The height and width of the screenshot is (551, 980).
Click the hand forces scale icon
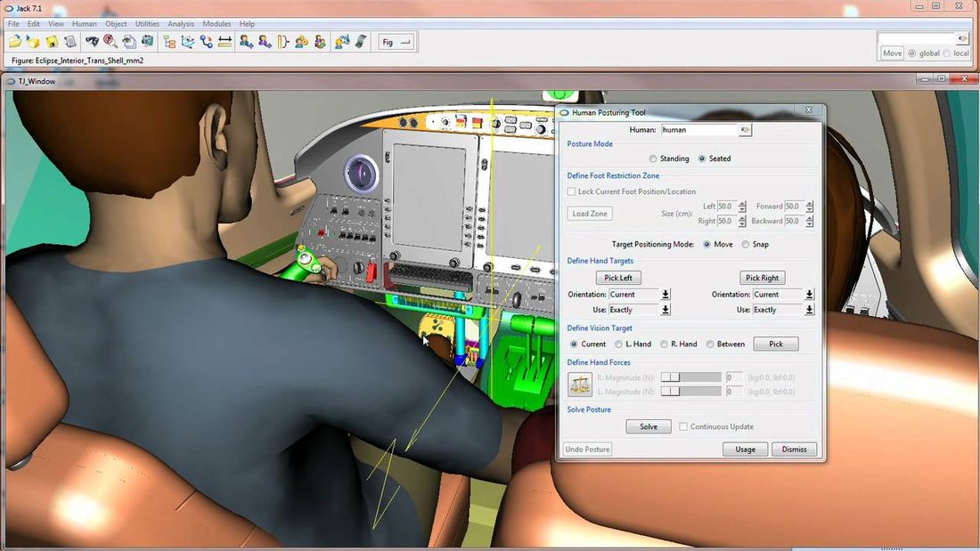point(578,384)
